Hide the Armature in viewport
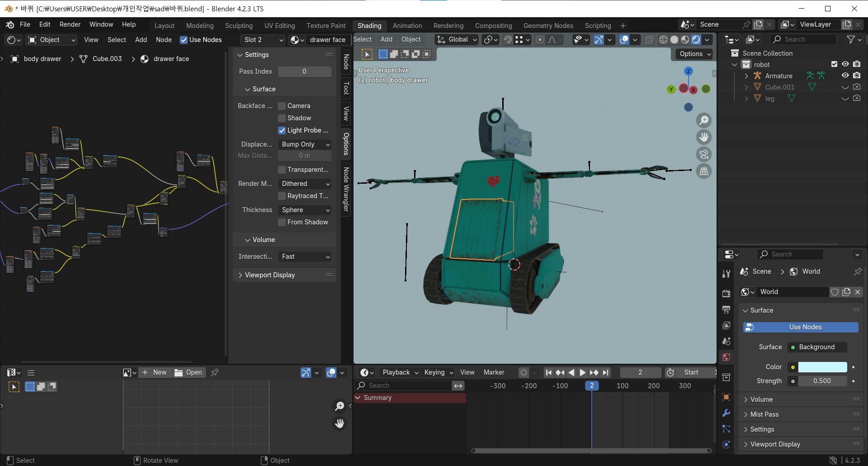Viewport: 868px width, 466px height. [845, 76]
